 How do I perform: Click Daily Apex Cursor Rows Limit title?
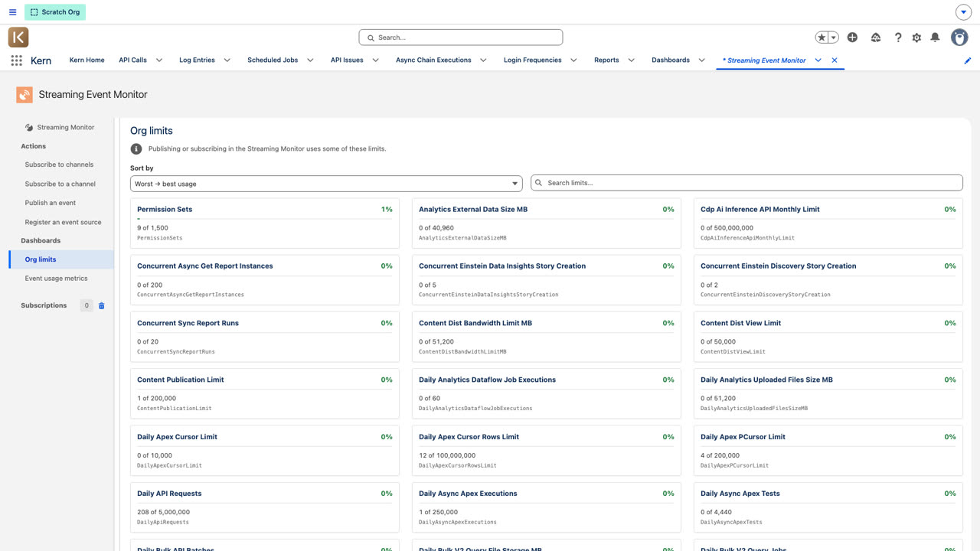click(x=469, y=437)
